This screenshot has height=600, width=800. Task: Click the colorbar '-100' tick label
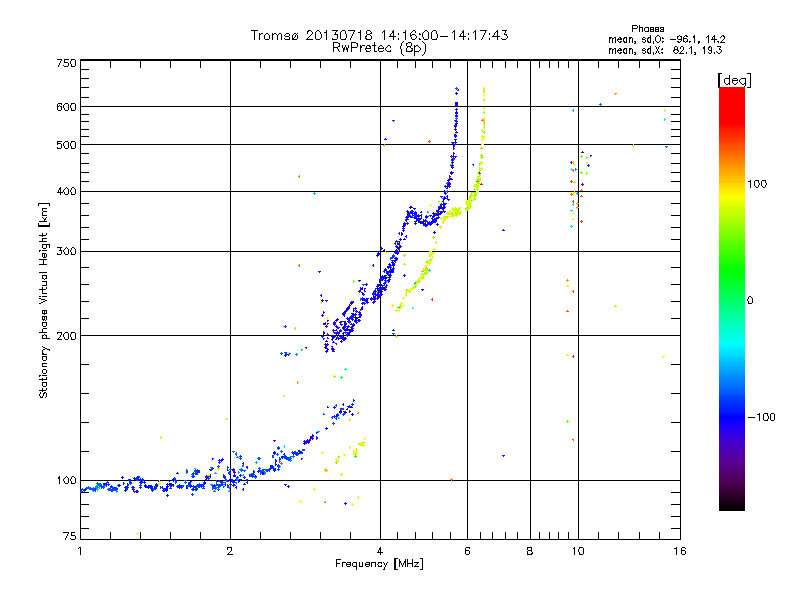tap(761, 417)
